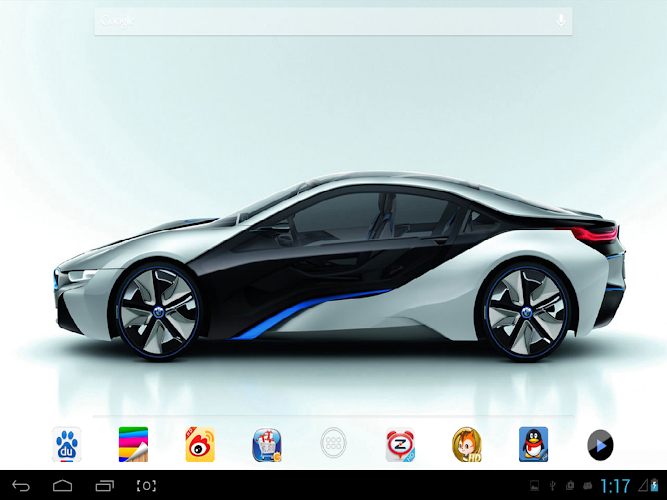Tap the charging battery status icon
667x500 pixels.
point(654,486)
